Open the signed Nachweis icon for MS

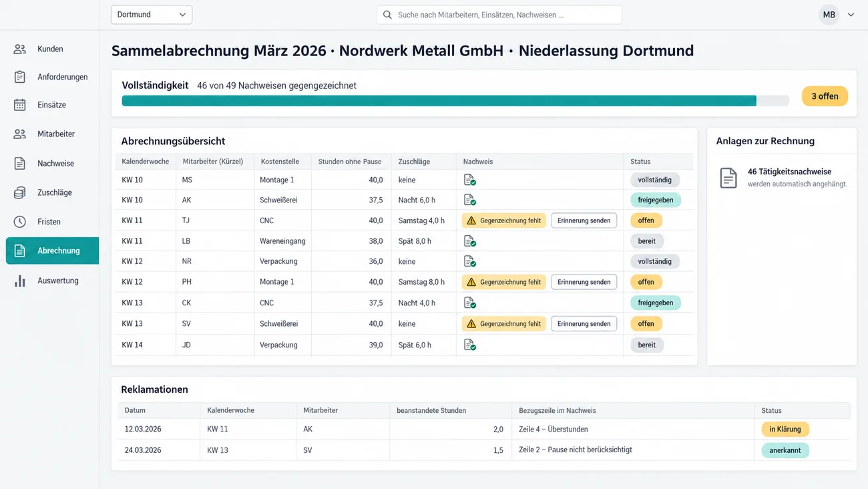click(469, 180)
